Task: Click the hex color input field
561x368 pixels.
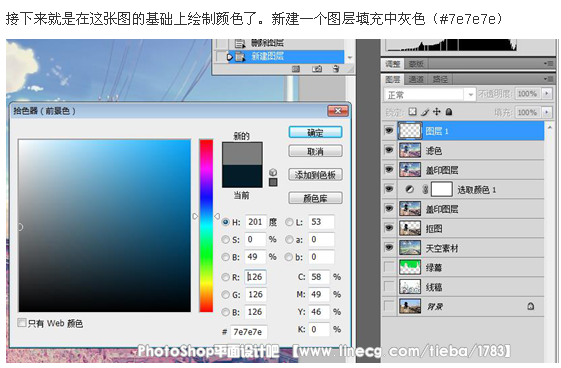Action: 249,332
